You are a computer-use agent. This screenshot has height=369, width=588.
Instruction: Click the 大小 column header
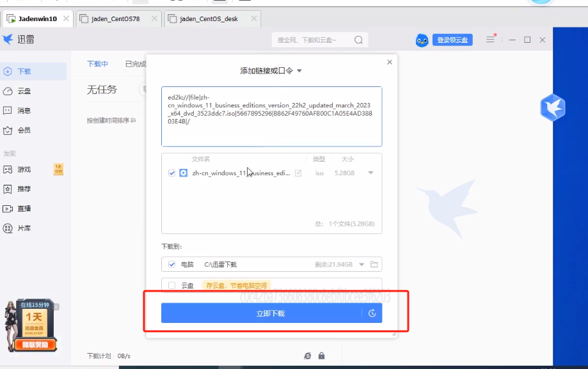coord(347,159)
